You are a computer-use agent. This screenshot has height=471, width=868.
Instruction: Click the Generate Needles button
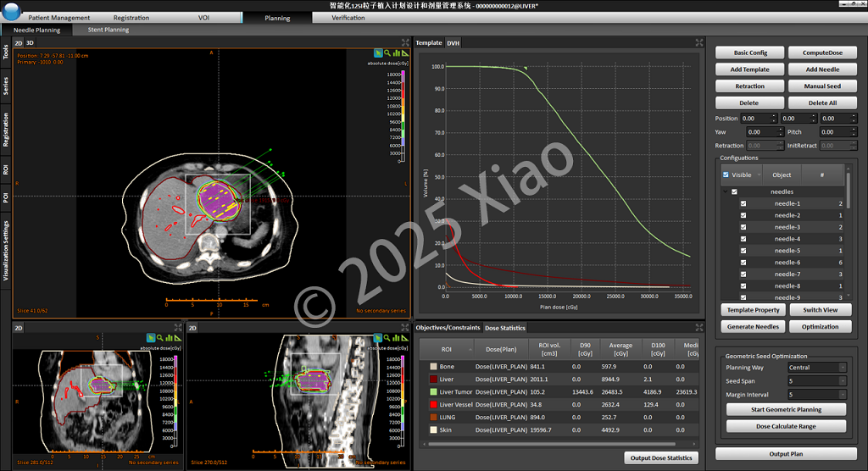753,326
